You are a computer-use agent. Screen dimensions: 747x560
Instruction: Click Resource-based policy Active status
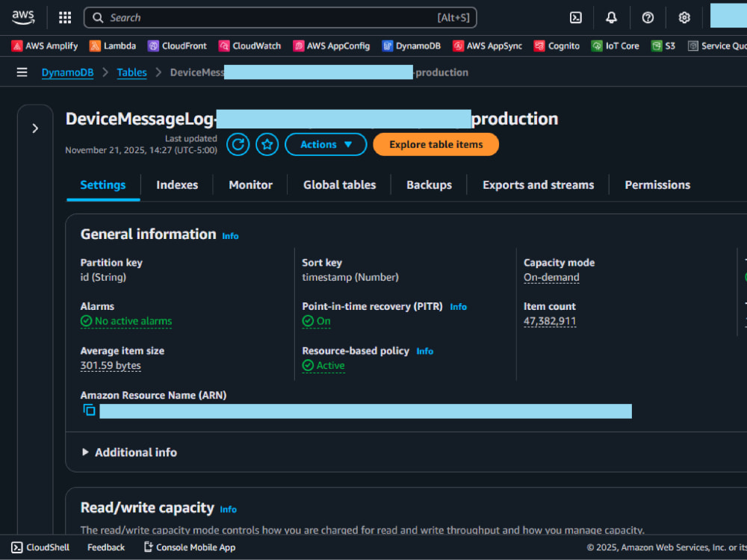[x=323, y=365]
